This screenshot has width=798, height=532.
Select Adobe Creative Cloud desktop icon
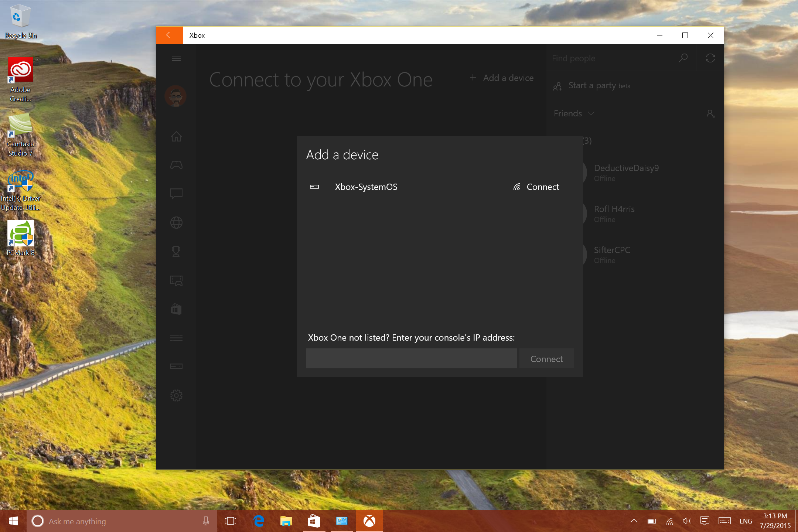pos(21,80)
